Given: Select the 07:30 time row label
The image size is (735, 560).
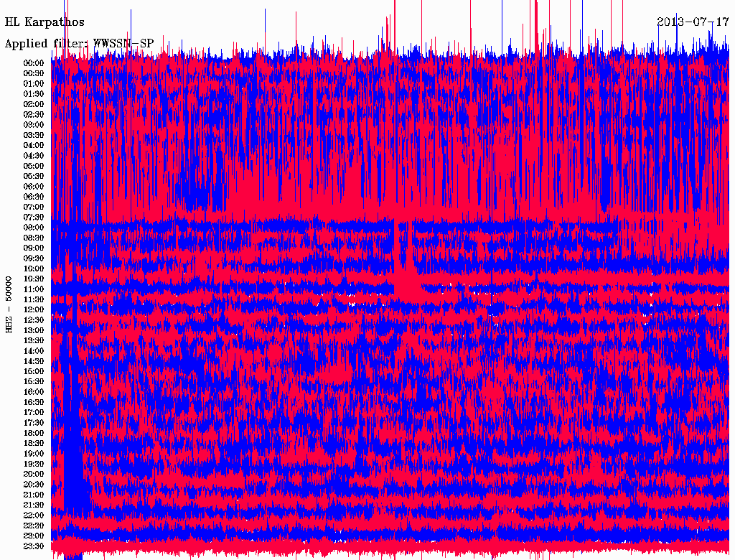Looking at the screenshot, I should (34, 217).
